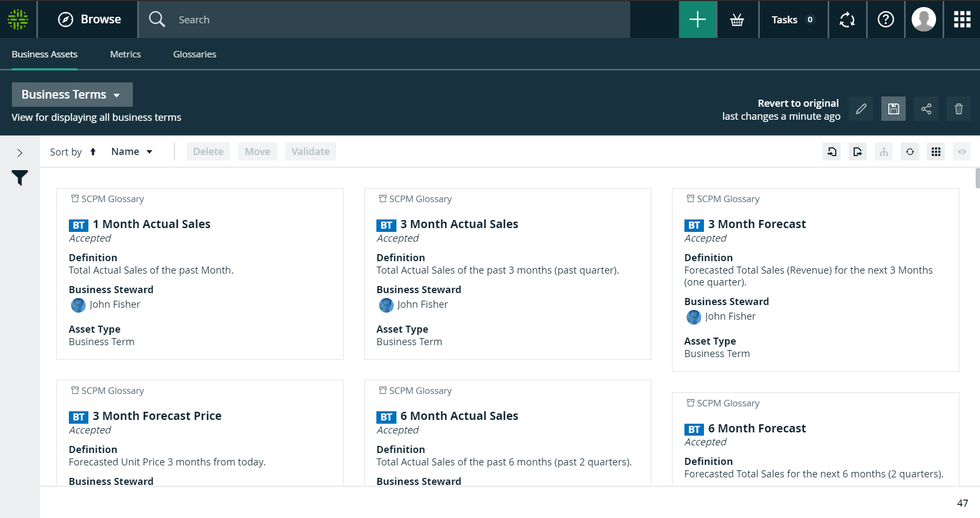Click the green plus create button
This screenshot has width=980, height=518.
tap(697, 20)
